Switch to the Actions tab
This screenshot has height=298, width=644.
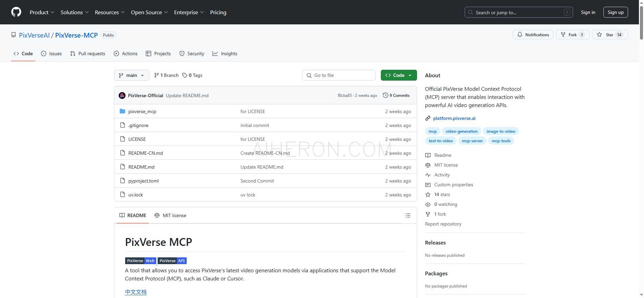pos(125,54)
